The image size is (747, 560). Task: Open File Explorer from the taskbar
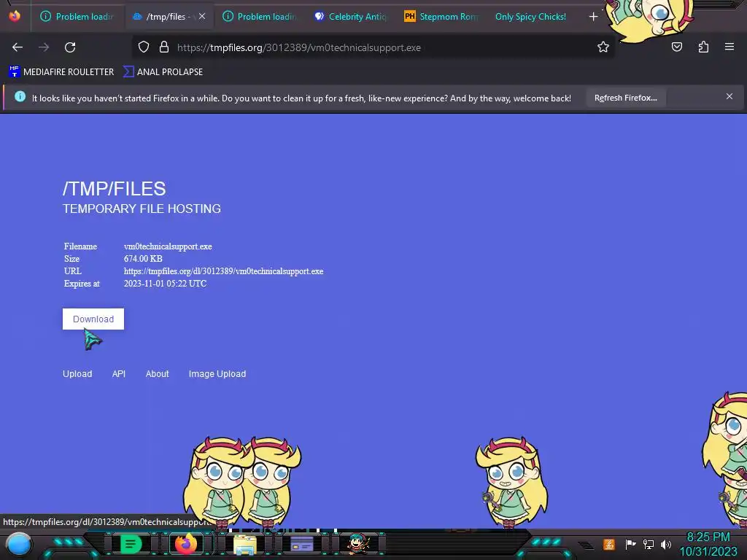point(244,545)
